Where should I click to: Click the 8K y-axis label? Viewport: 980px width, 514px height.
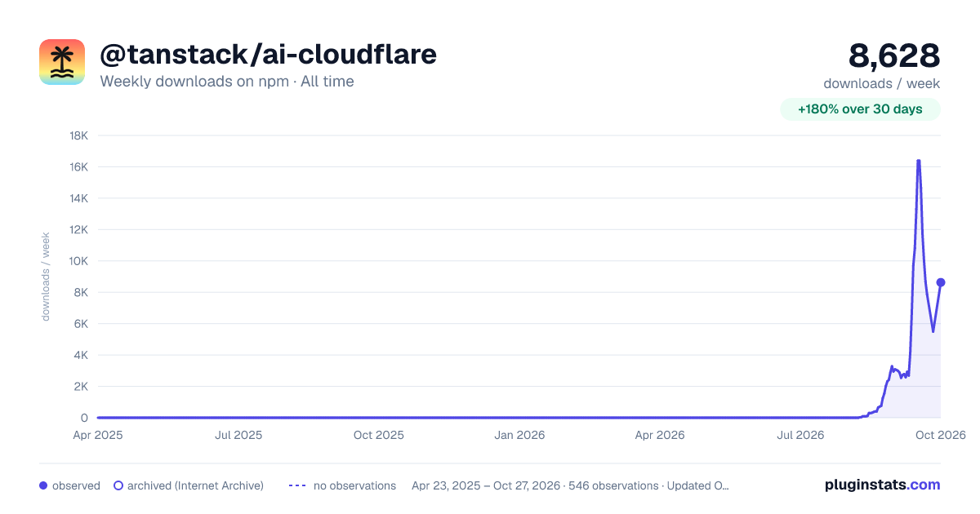pos(82,292)
